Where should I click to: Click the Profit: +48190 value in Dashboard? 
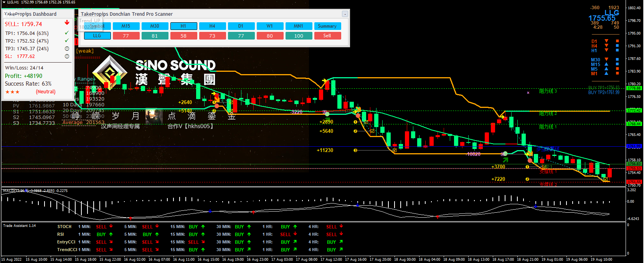pos(23,76)
